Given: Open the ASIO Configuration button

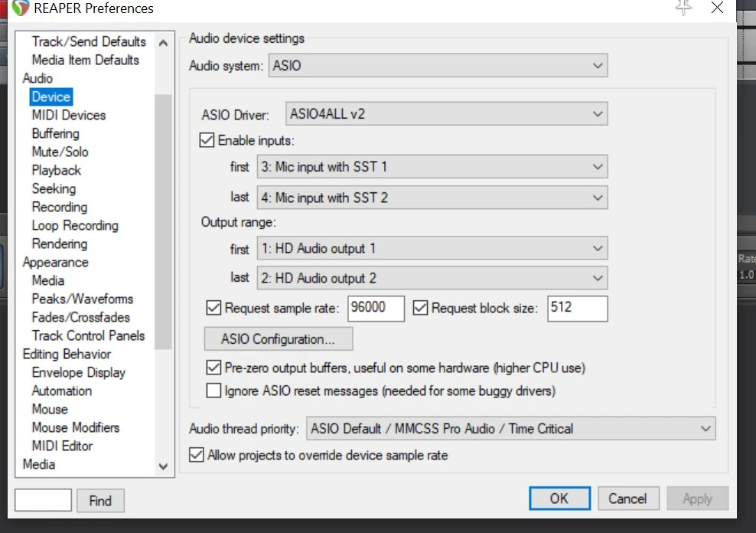Looking at the screenshot, I should [x=278, y=338].
